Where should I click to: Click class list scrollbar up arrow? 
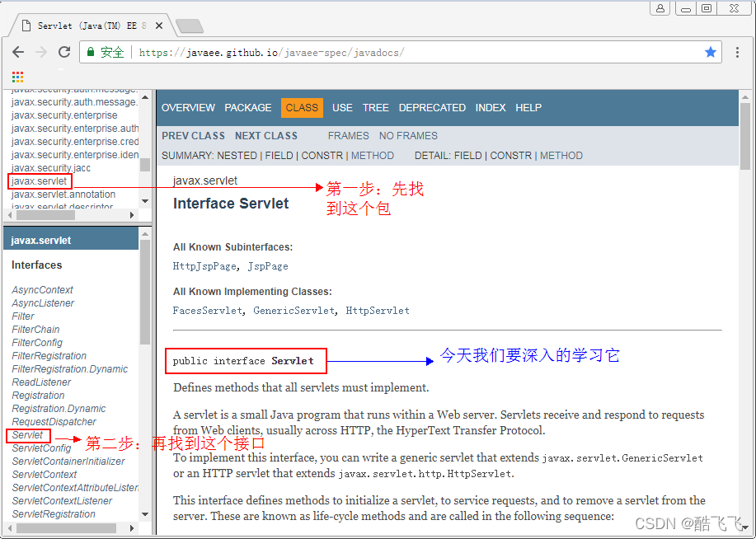pos(144,234)
